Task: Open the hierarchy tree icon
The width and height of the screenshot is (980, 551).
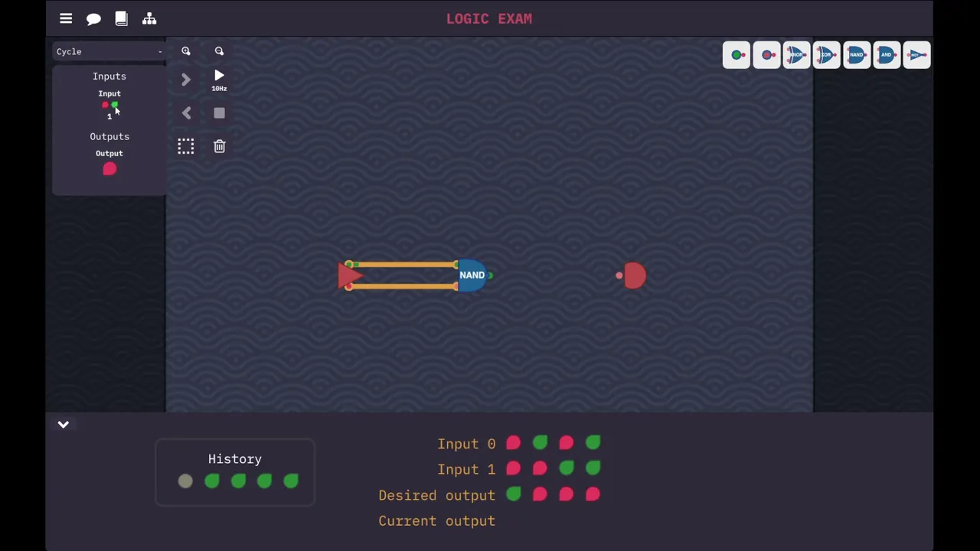Action: click(149, 18)
